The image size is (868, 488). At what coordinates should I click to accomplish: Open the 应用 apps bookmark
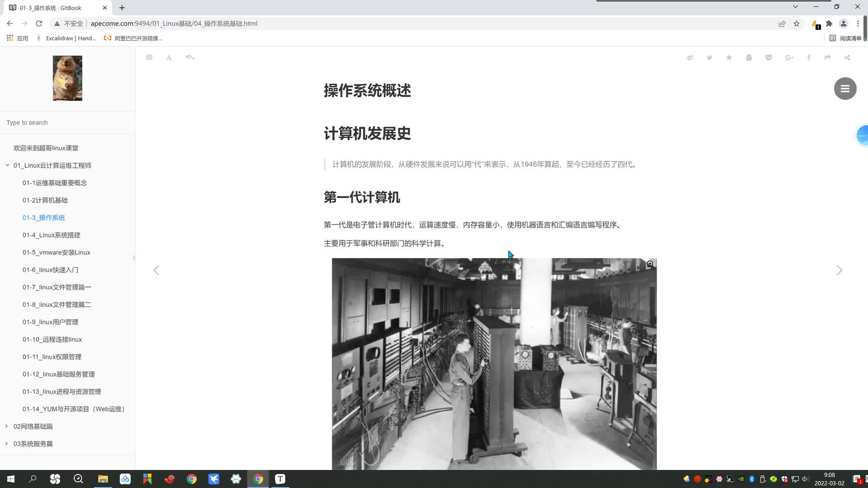click(x=17, y=38)
